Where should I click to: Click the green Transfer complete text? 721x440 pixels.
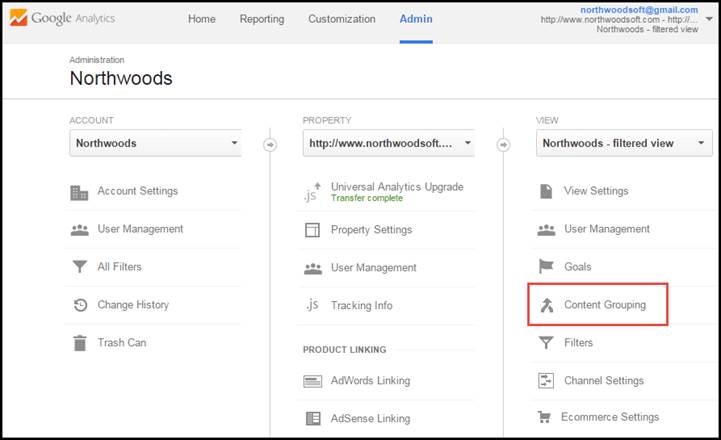point(367,198)
